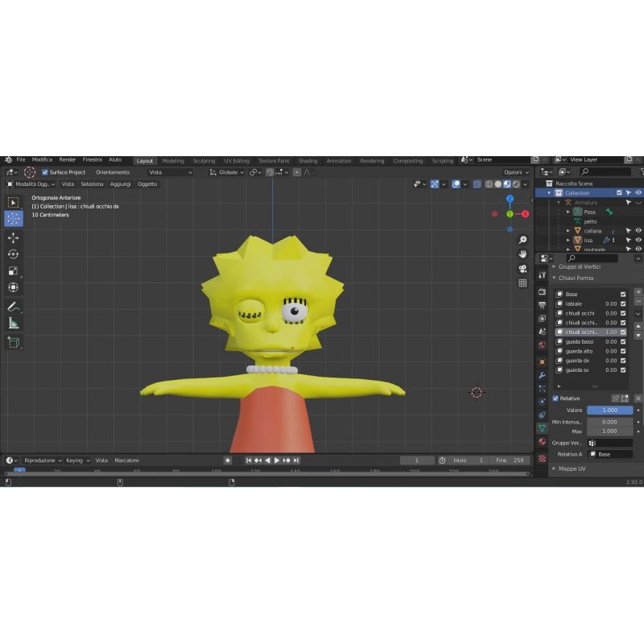Move shape key down in list
644x644 pixels.
638,336
